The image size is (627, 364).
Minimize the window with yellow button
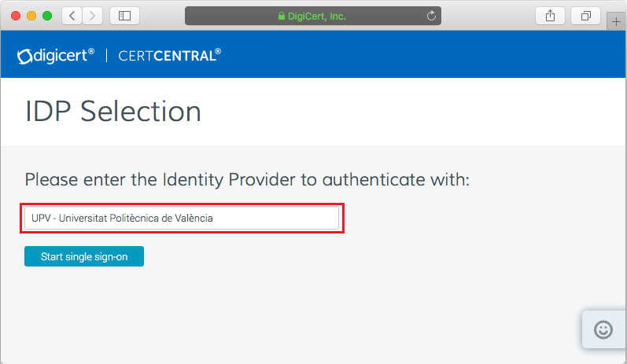click(31, 16)
